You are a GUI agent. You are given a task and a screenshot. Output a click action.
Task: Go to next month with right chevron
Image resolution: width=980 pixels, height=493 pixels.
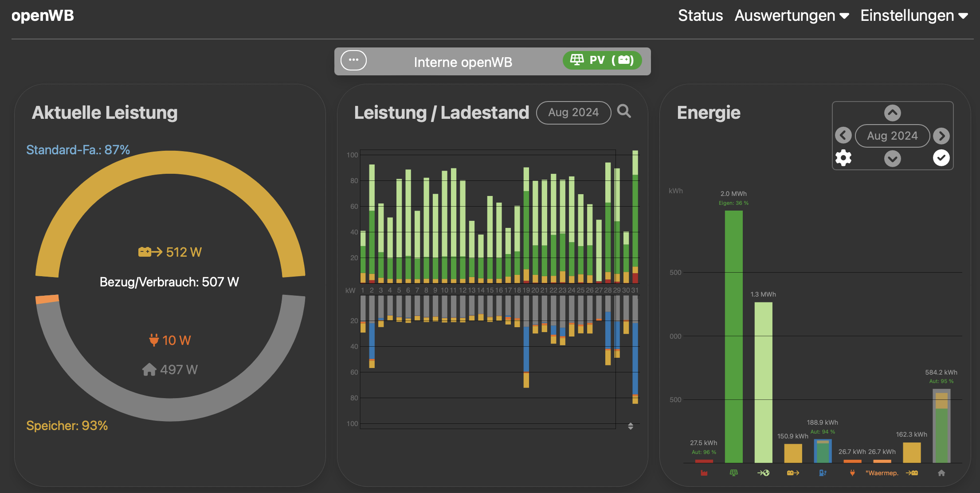tap(941, 136)
